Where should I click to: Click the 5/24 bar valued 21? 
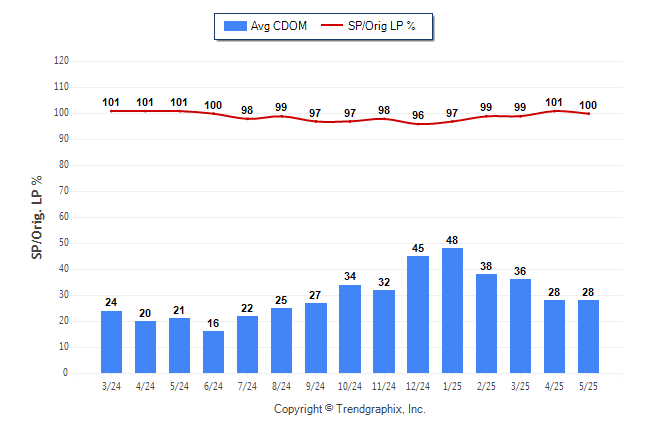[x=179, y=345]
